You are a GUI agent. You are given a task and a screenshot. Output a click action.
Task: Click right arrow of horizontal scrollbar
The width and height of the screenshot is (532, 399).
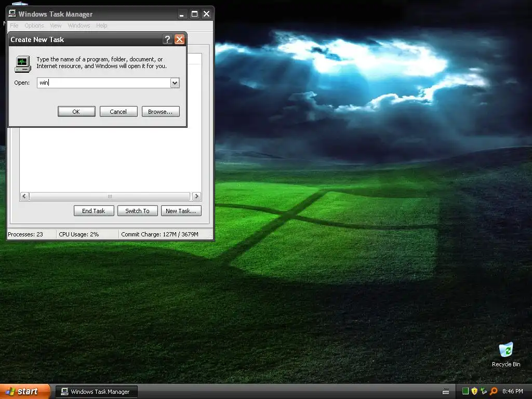pos(196,196)
